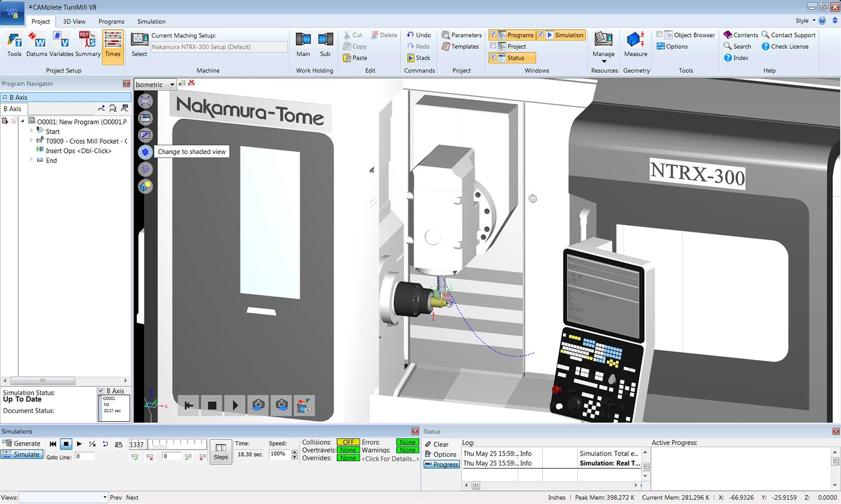
Task: Open the Isometric view dropdown
Action: 155,84
